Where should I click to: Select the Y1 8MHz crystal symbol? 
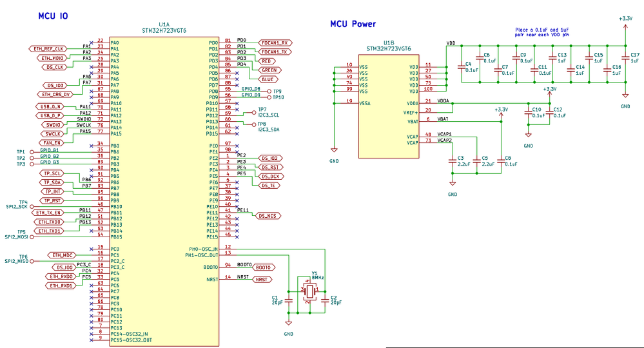pyautogui.click(x=309, y=291)
